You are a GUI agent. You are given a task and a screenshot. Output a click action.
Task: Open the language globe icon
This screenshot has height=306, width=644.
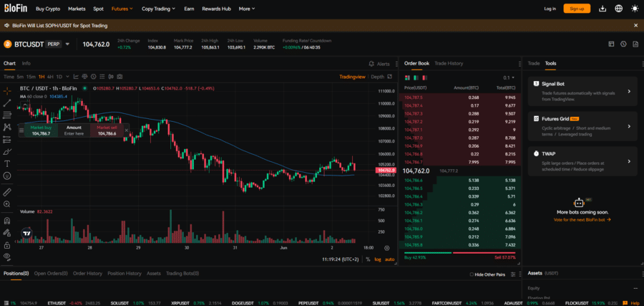pos(618,9)
